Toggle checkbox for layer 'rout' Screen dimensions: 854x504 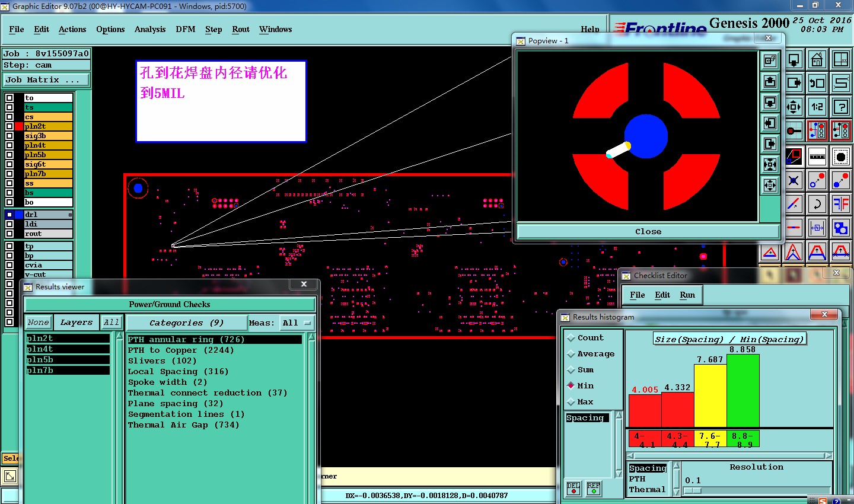pos(9,234)
